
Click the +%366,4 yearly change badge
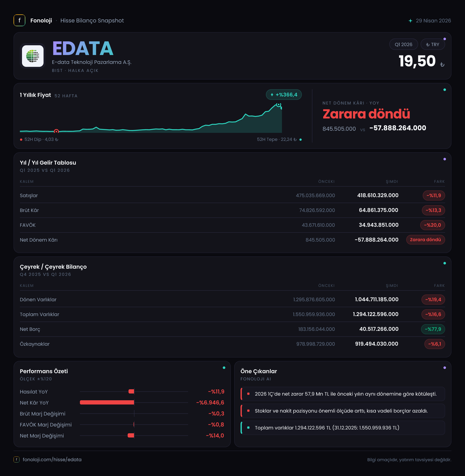(284, 95)
